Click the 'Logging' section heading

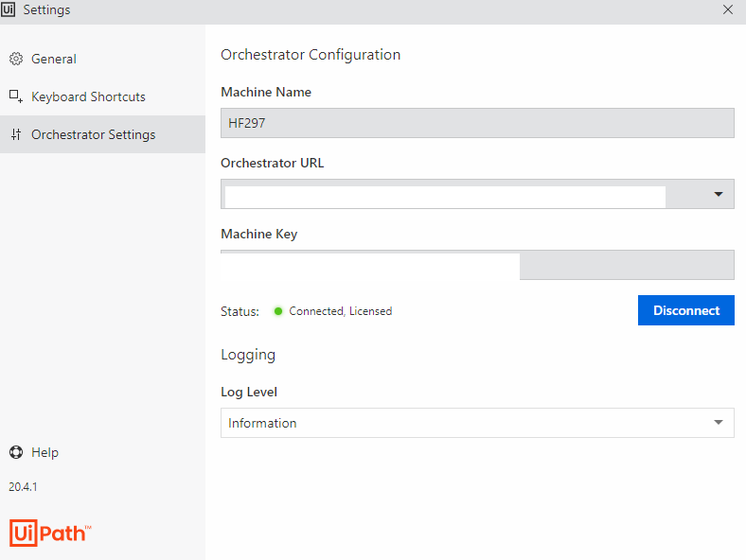point(248,355)
